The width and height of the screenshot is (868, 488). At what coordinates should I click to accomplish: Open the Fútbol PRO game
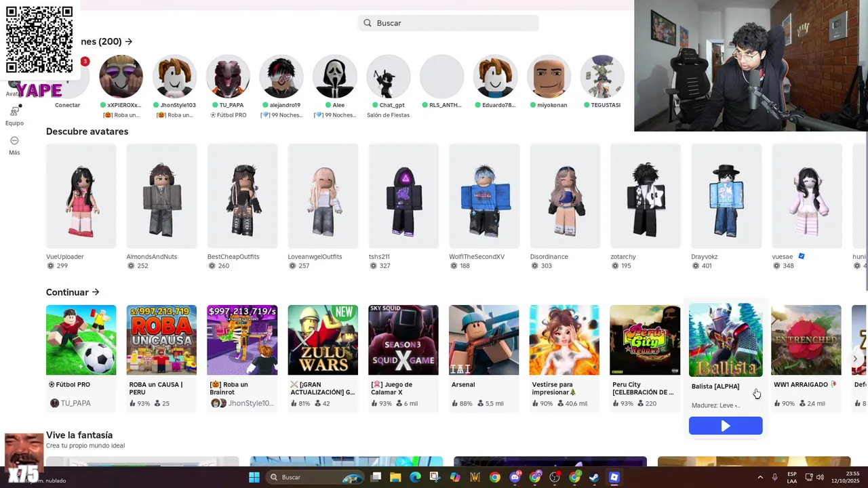pos(81,340)
